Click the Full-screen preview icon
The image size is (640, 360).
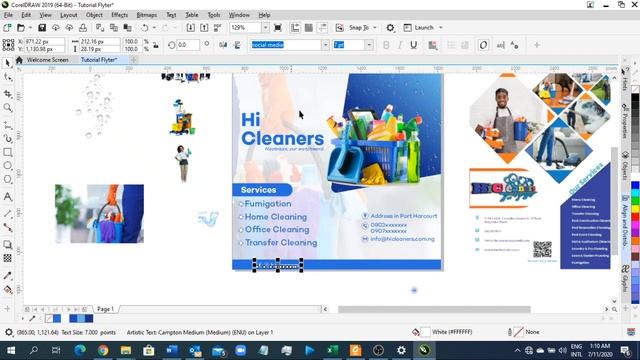click(x=278, y=28)
